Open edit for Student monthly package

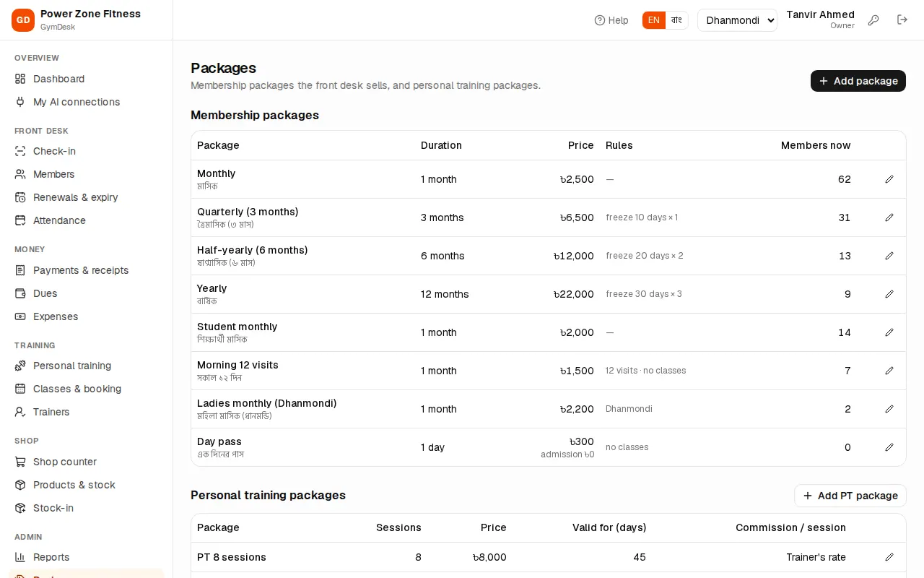889,332
